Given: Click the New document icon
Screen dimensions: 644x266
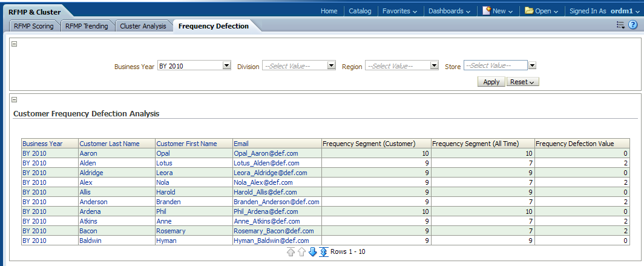Looking at the screenshot, I should point(487,11).
